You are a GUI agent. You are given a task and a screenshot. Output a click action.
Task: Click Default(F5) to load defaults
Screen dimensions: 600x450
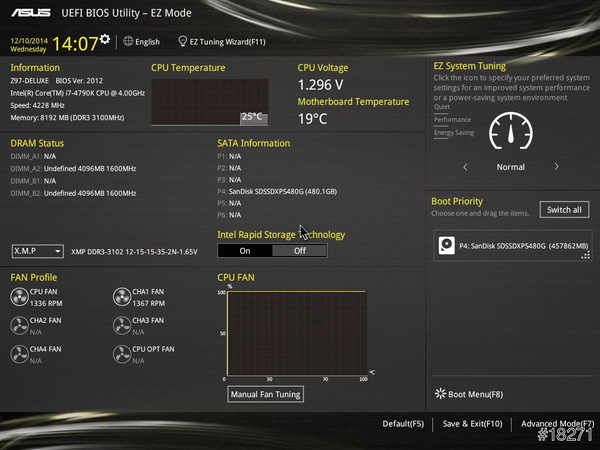click(403, 424)
